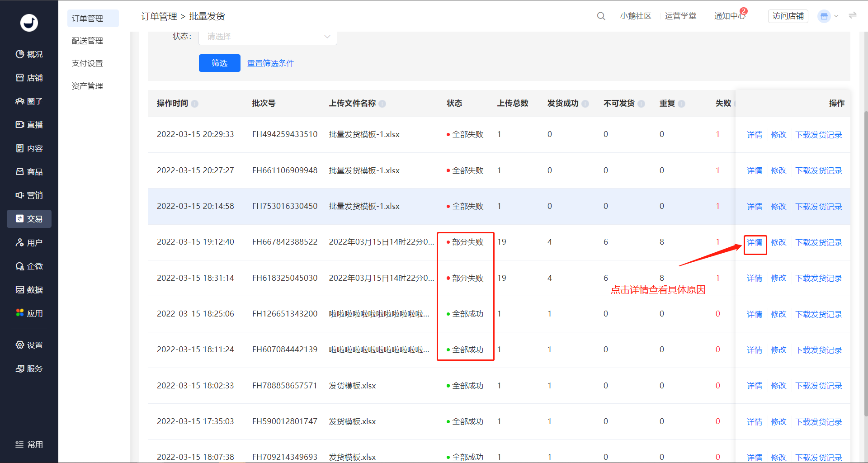Expand the store avatar dropdown arrow
Image resolution: width=868 pixels, height=463 pixels.
click(836, 16)
